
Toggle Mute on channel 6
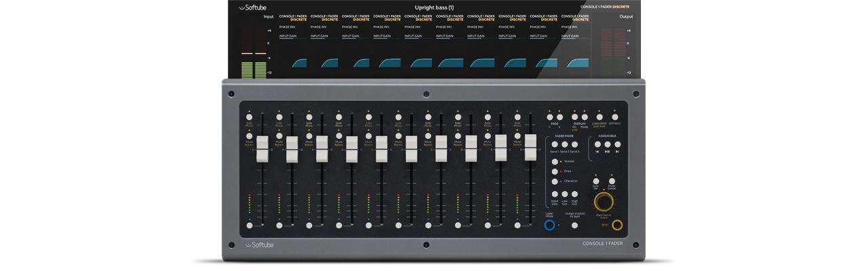pos(398,136)
